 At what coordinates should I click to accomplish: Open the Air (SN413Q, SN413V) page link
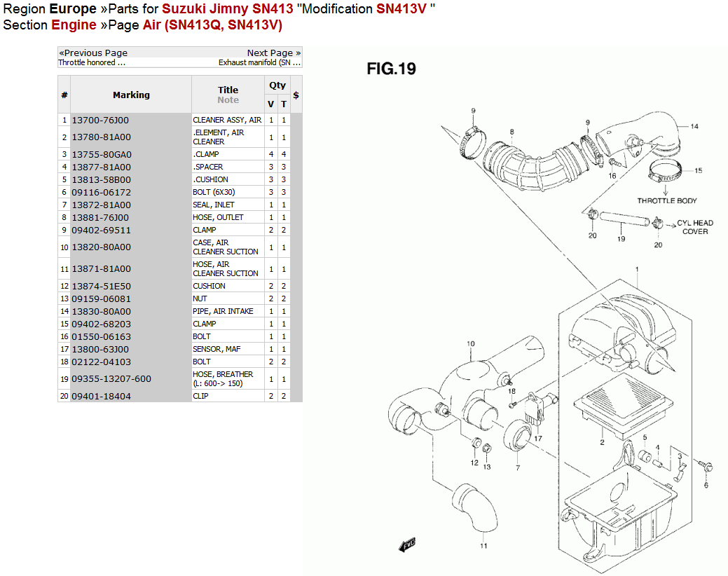(212, 25)
